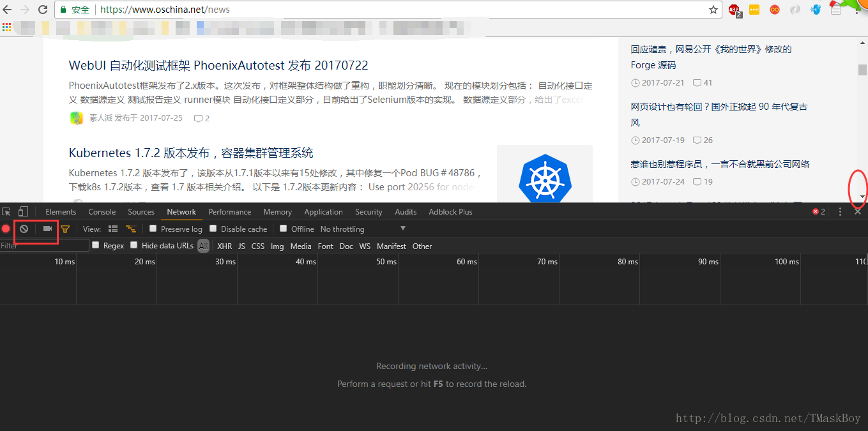Filter requests by Img
The width and height of the screenshot is (868, 431).
[277, 246]
